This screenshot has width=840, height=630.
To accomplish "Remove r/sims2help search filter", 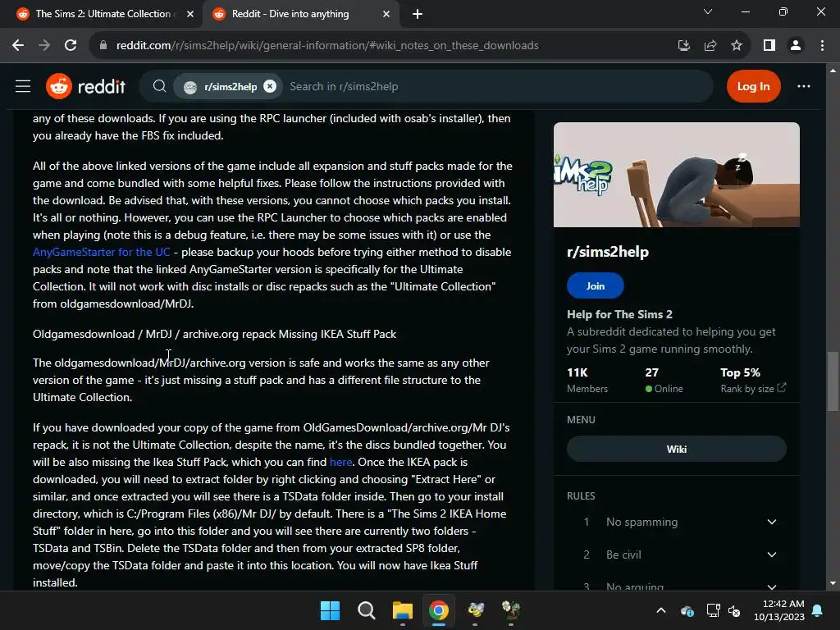I will pos(270,86).
